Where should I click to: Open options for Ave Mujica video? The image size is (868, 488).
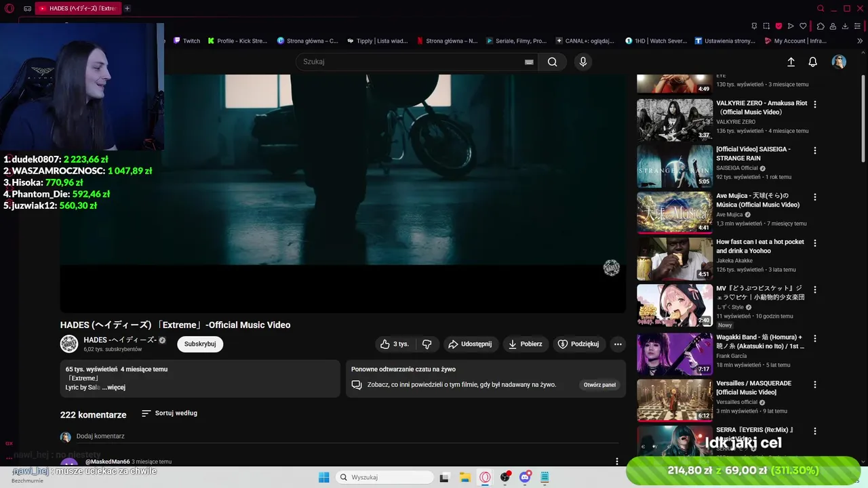click(x=815, y=197)
